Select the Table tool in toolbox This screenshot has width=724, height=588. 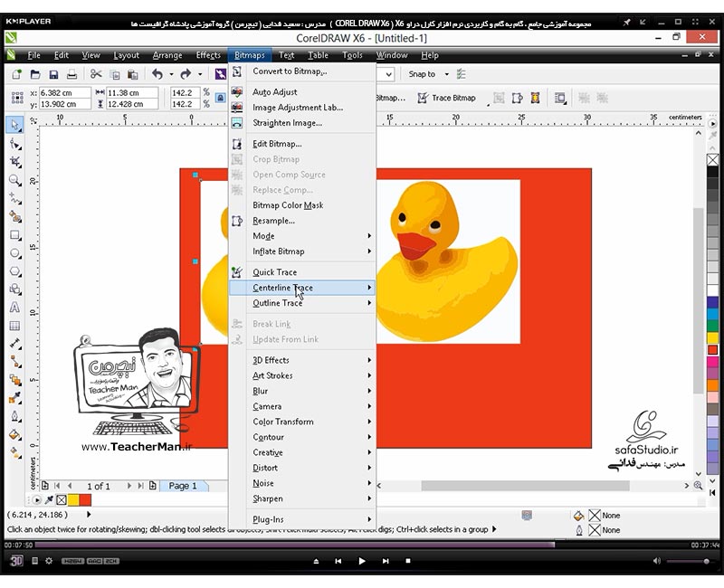pos(14,326)
